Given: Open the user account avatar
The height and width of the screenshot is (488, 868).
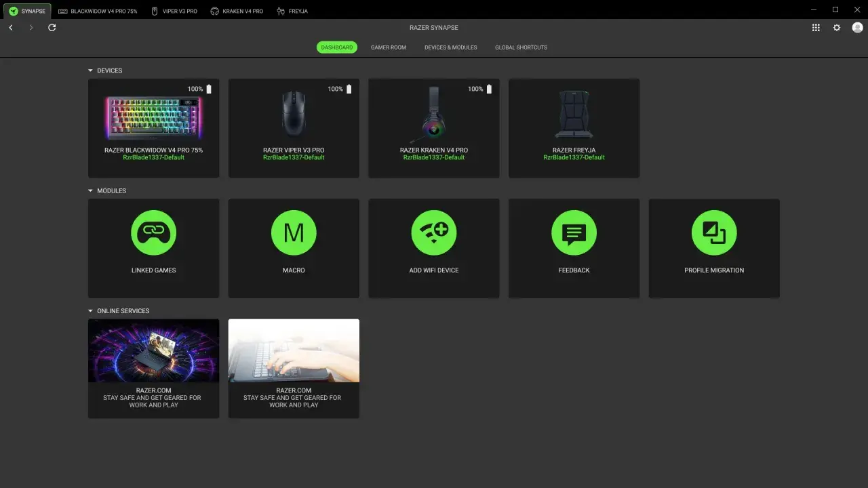Looking at the screenshot, I should click(x=857, y=28).
